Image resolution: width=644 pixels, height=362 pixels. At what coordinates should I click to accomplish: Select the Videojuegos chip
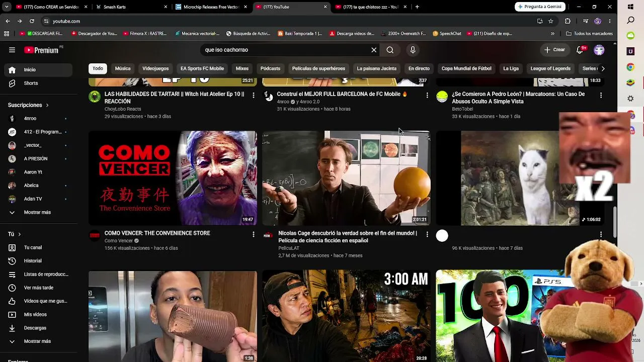[155, 68]
